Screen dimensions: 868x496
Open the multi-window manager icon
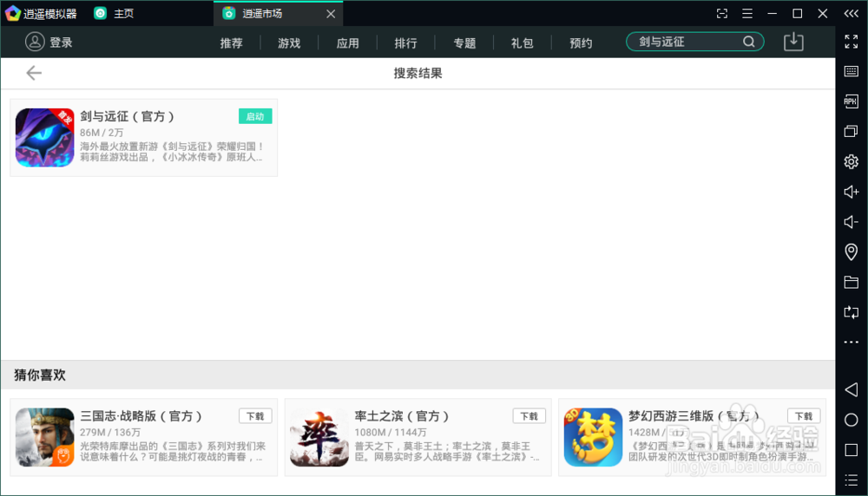[x=851, y=131]
